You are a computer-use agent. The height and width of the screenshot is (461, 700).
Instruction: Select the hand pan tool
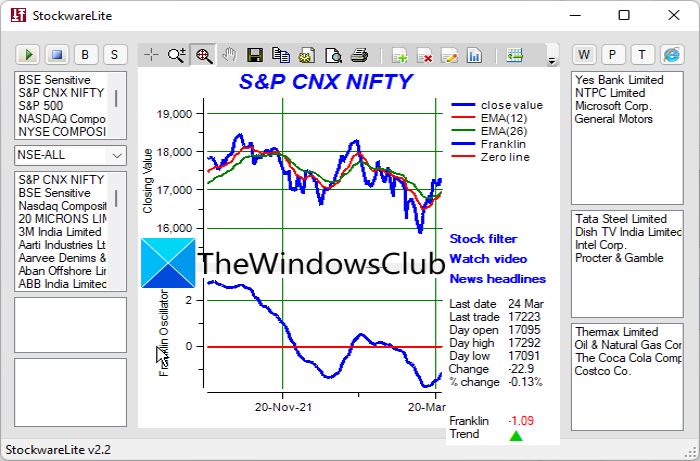pyautogui.click(x=229, y=55)
